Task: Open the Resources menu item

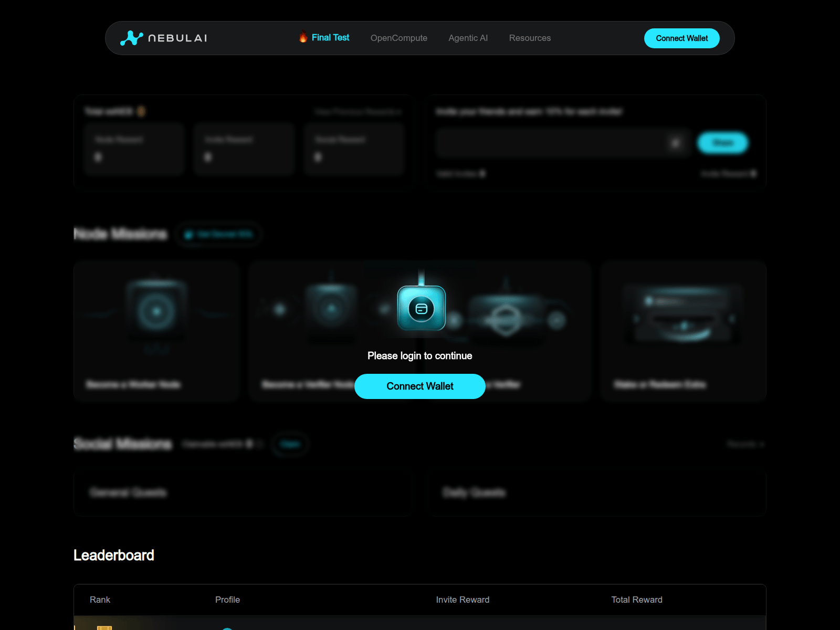Action: 530,38
